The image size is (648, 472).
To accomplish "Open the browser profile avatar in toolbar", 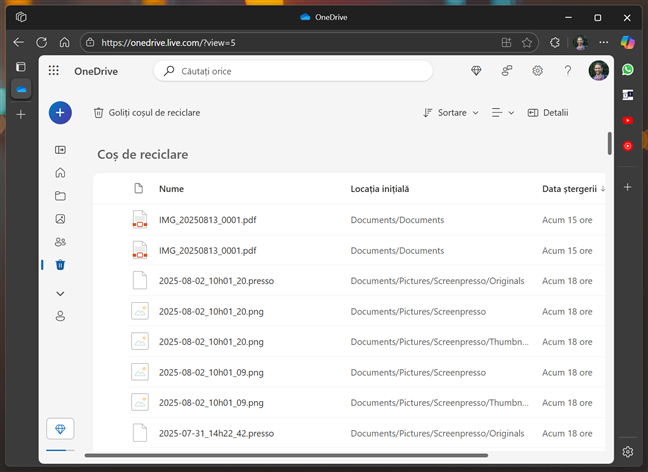I will [581, 42].
